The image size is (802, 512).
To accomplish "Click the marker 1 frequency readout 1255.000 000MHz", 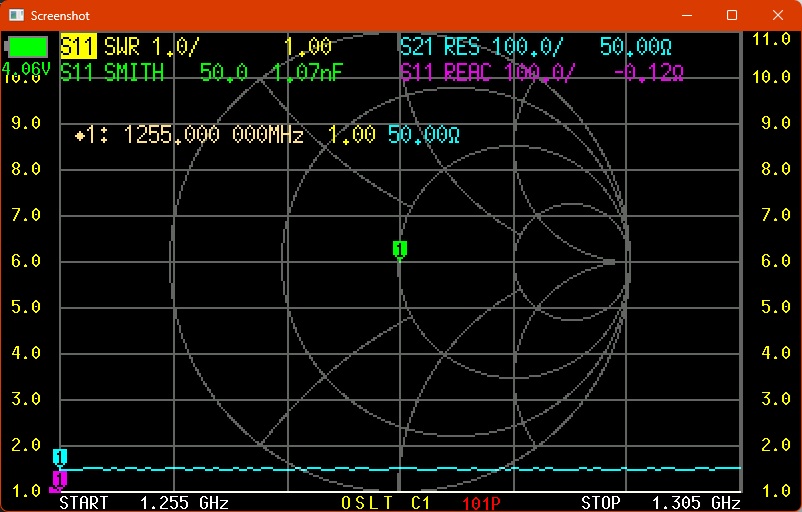I will pyautogui.click(x=213, y=136).
